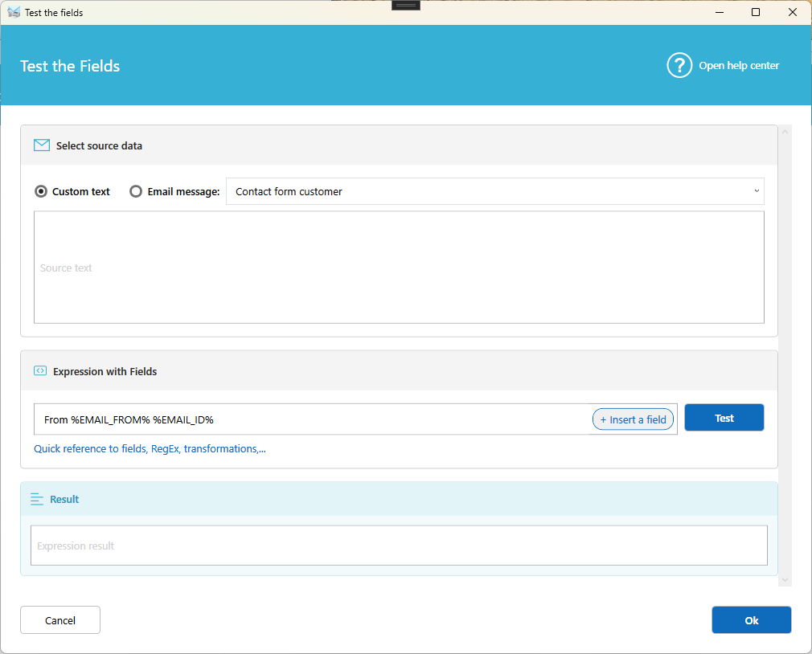Viewport: 812px width, 654px height.
Task: Confirm with the Ok button
Action: point(752,619)
